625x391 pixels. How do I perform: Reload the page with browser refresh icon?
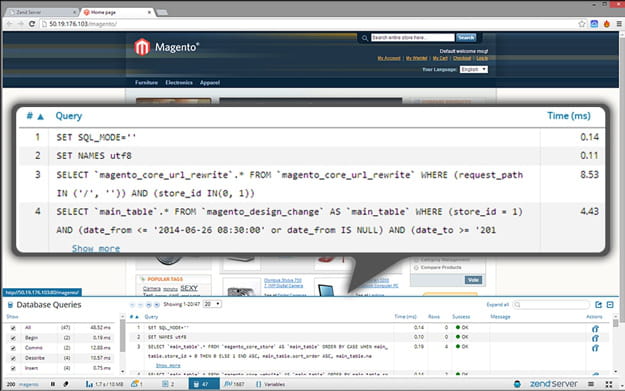pos(32,24)
